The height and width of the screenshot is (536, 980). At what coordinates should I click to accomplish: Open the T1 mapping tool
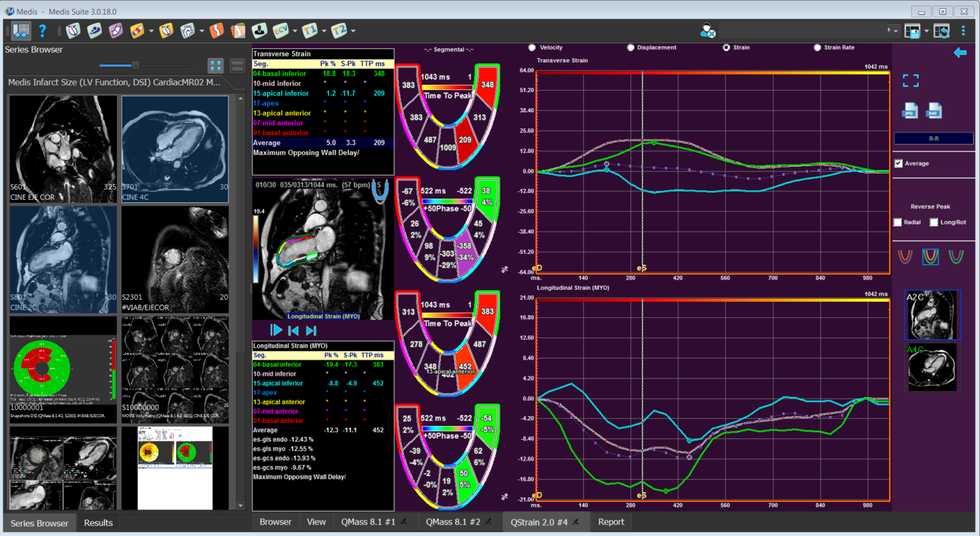(309, 30)
